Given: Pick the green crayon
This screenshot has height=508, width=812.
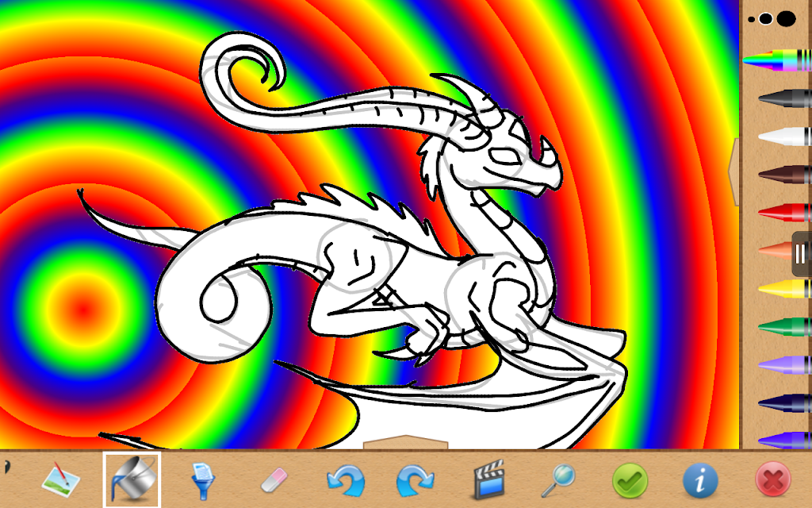Looking at the screenshot, I should coord(785,326).
